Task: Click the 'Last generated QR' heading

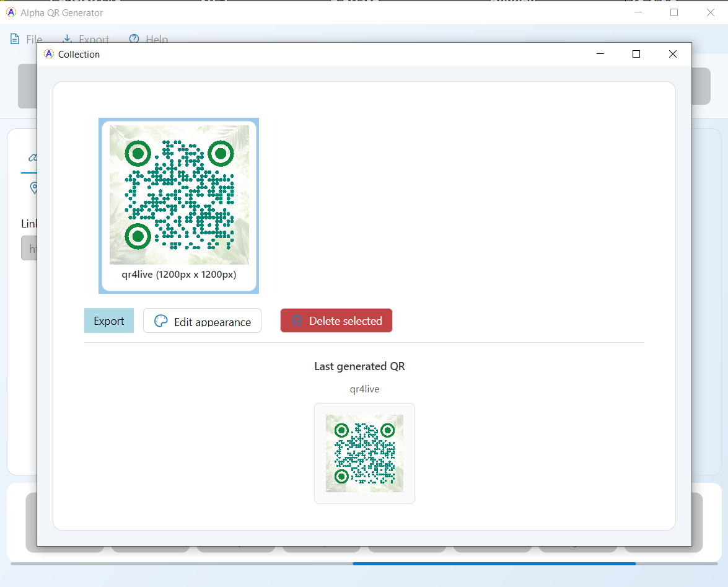Action: (x=359, y=366)
